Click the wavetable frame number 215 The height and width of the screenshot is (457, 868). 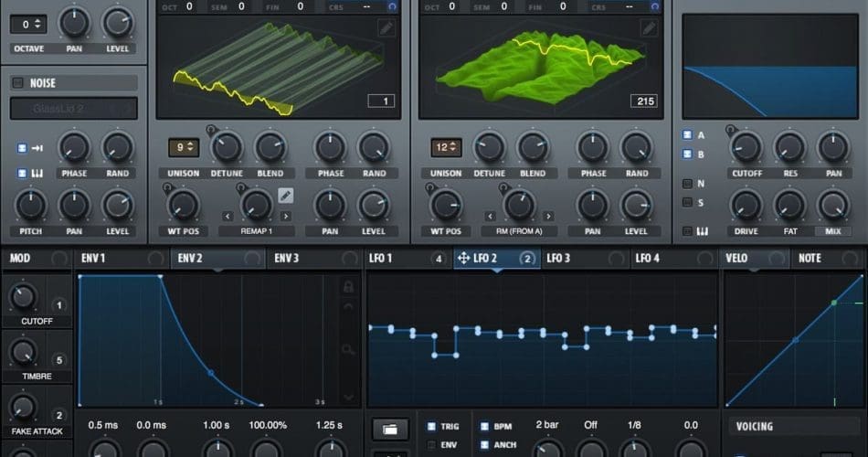pos(645,101)
